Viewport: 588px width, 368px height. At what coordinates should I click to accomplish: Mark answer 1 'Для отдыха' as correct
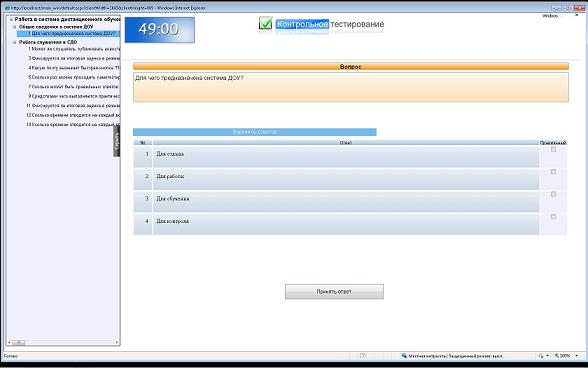[553, 149]
